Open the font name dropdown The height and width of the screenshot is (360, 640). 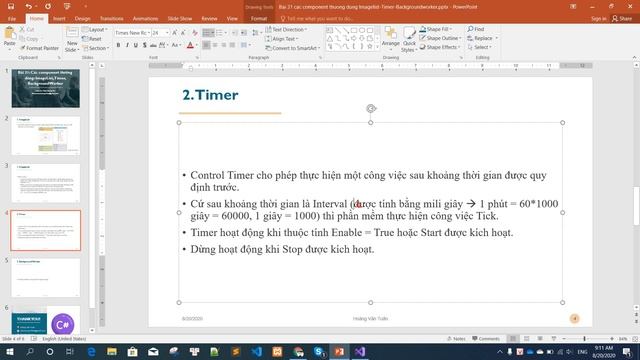(x=149, y=33)
